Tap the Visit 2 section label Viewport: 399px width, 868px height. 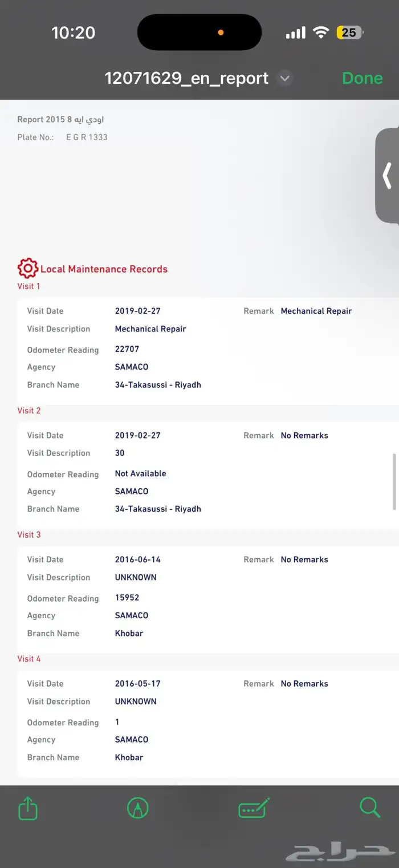pyautogui.click(x=29, y=411)
